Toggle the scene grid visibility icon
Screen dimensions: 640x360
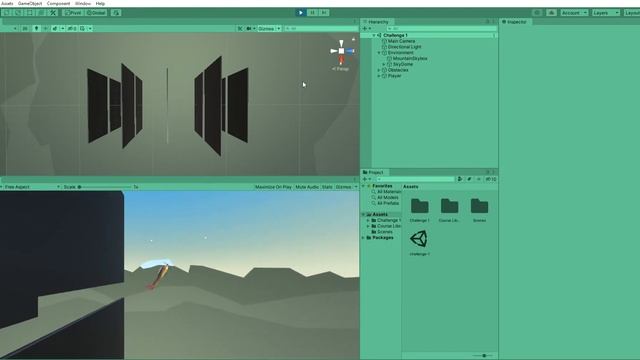click(x=83, y=29)
